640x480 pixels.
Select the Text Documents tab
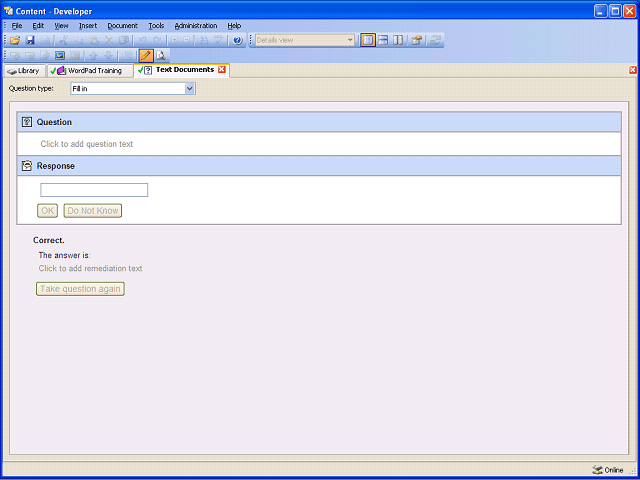pyautogui.click(x=181, y=70)
